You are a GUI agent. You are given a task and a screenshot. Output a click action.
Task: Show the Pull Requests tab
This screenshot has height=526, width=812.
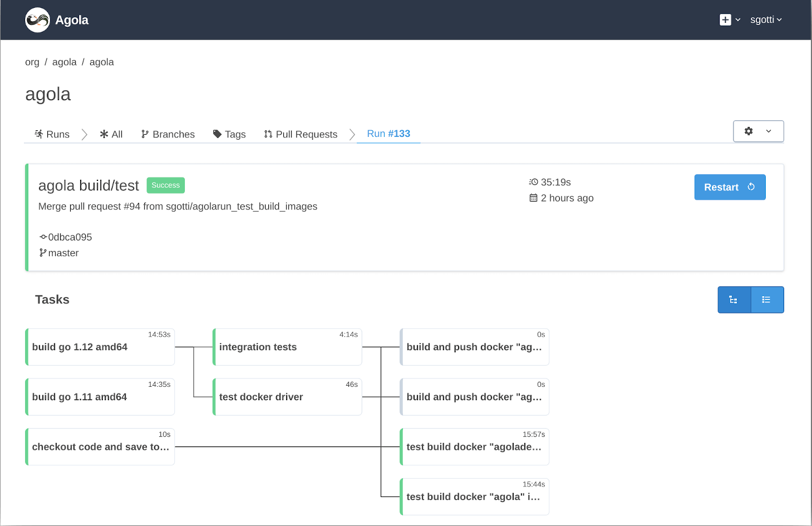301,134
